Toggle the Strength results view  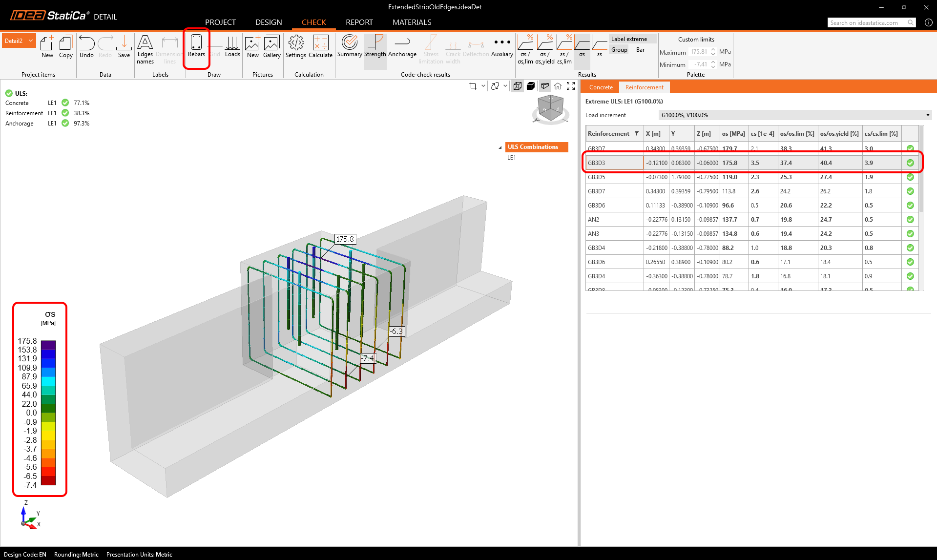tap(375, 46)
